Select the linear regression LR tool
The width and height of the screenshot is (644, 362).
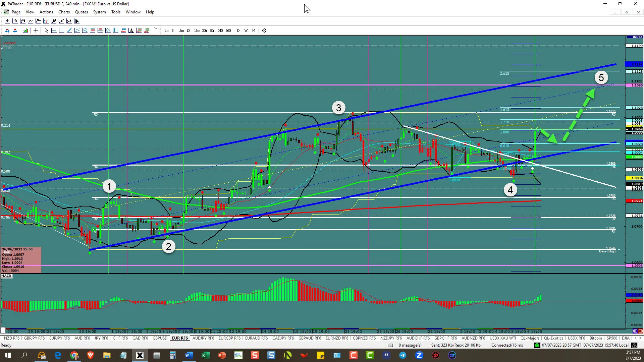point(85,31)
